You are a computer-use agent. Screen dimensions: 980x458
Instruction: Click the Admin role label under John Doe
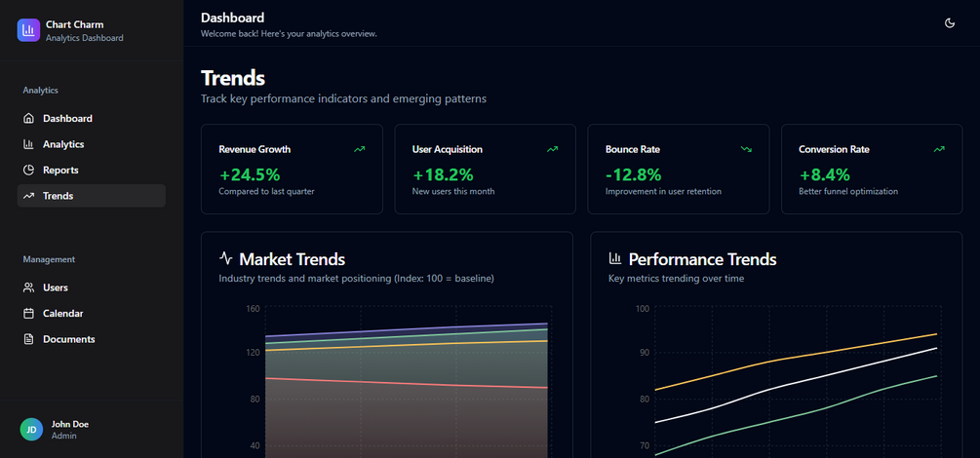click(63, 436)
